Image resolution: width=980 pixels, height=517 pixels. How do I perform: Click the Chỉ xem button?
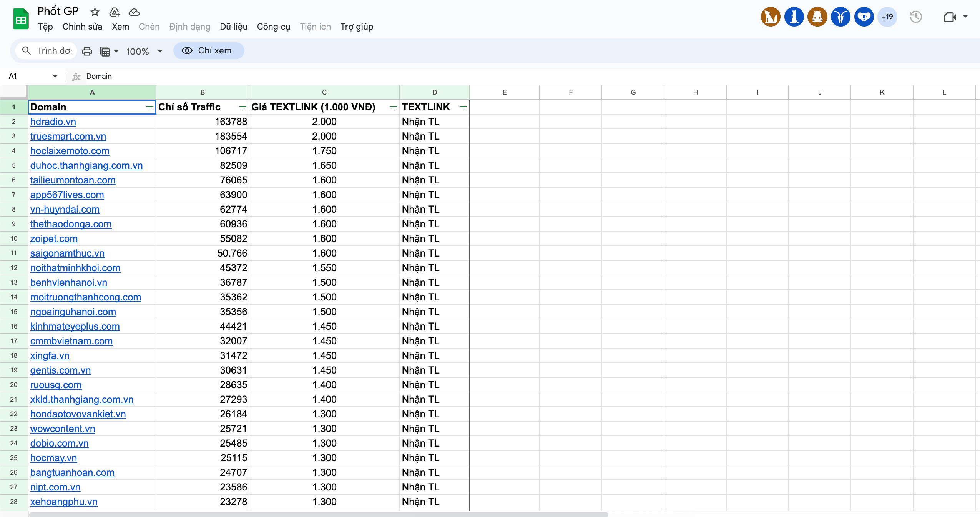point(209,51)
